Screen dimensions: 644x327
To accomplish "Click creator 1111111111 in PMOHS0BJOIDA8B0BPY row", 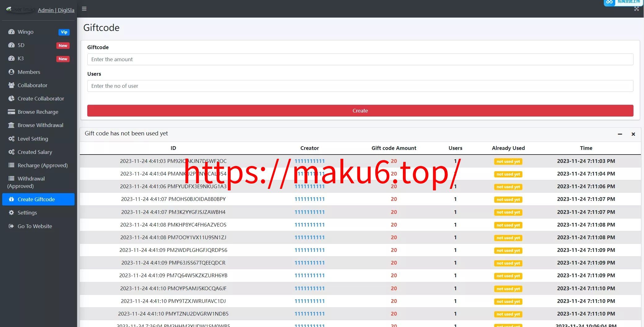I will tap(309, 199).
